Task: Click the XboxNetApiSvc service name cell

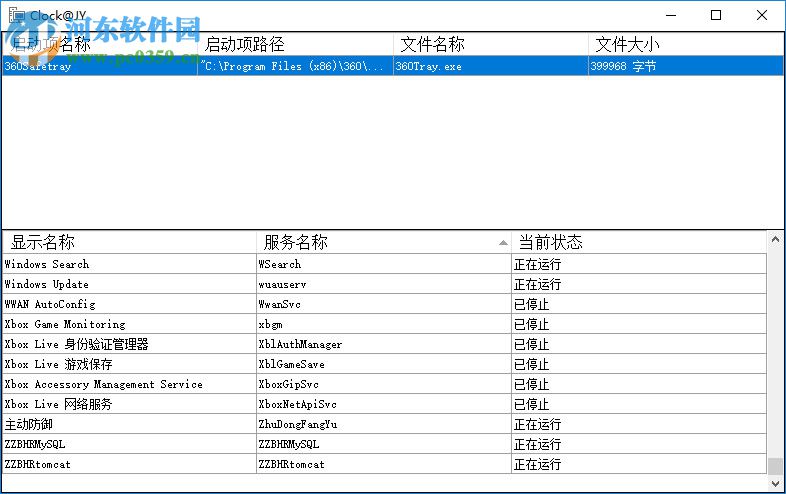Action: click(x=384, y=404)
